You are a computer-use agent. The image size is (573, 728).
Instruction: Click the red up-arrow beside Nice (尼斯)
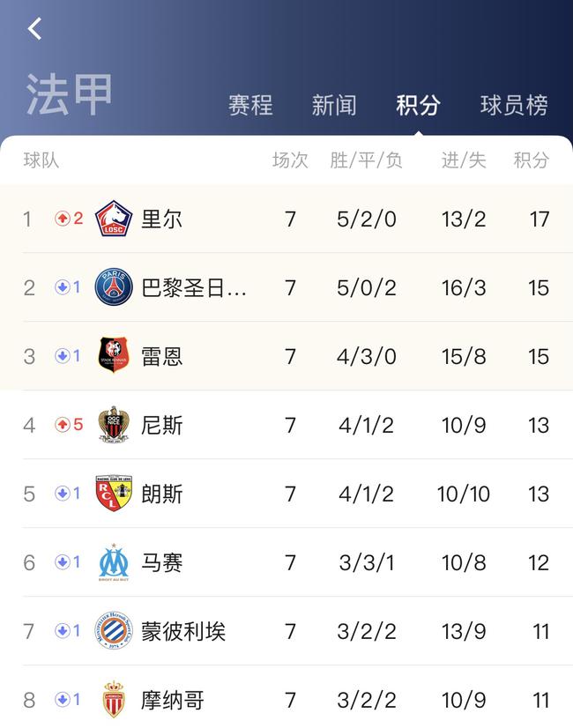pos(63,424)
